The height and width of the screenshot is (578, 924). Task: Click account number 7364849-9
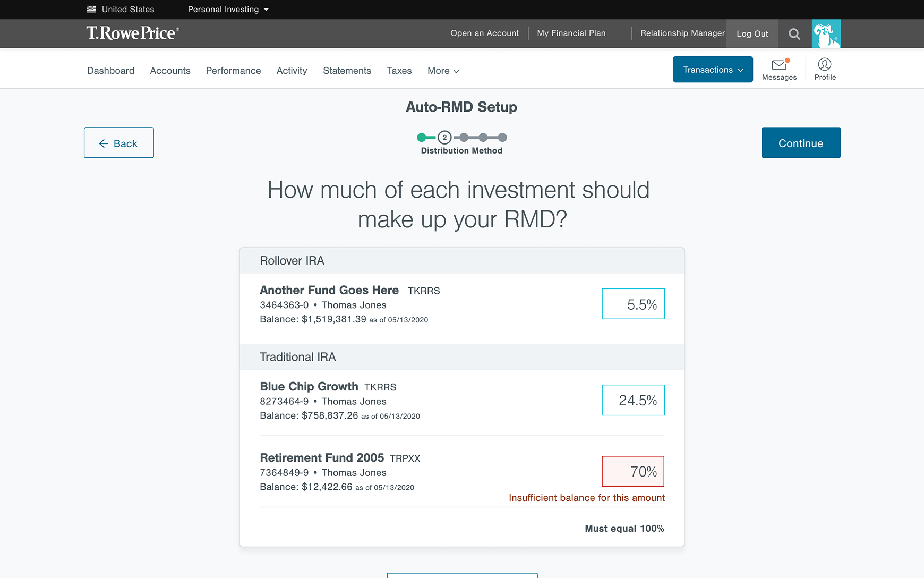point(284,472)
